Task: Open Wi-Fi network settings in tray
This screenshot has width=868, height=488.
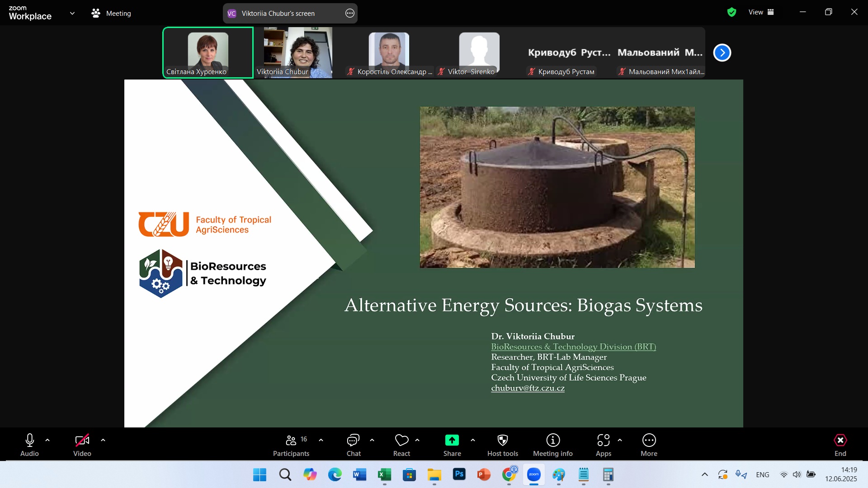Action: [784, 475]
